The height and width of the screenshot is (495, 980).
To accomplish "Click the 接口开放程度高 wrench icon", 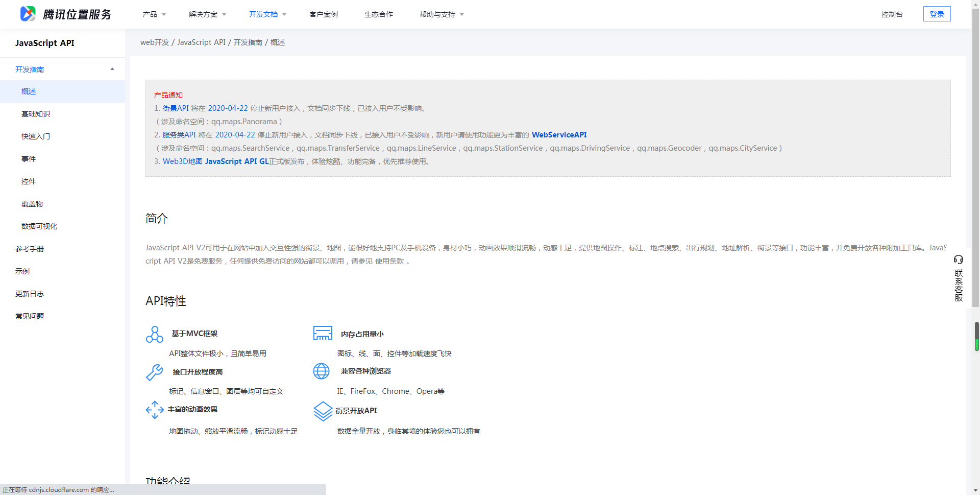I will tap(155, 372).
